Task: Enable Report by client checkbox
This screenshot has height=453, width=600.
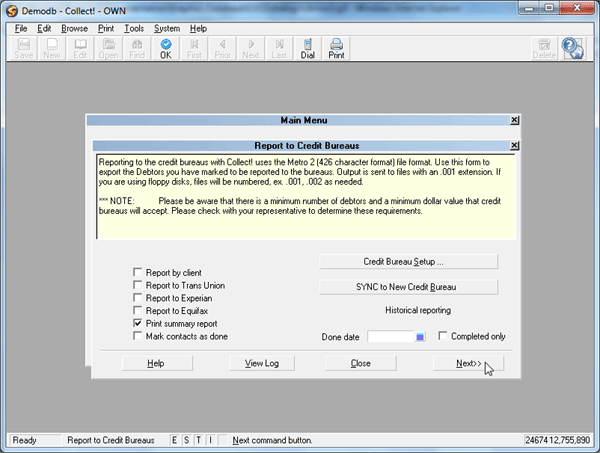Action: 137,272
